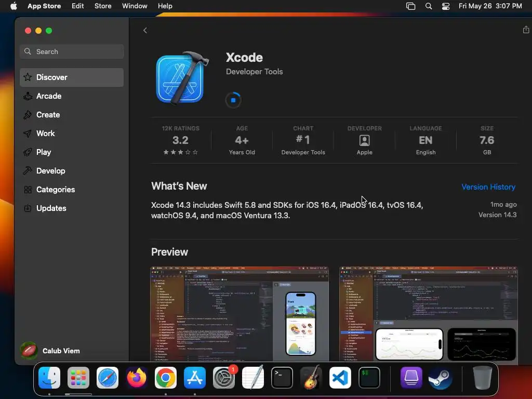Stop the Xcode download progress button
The image size is (532, 399).
(233, 100)
